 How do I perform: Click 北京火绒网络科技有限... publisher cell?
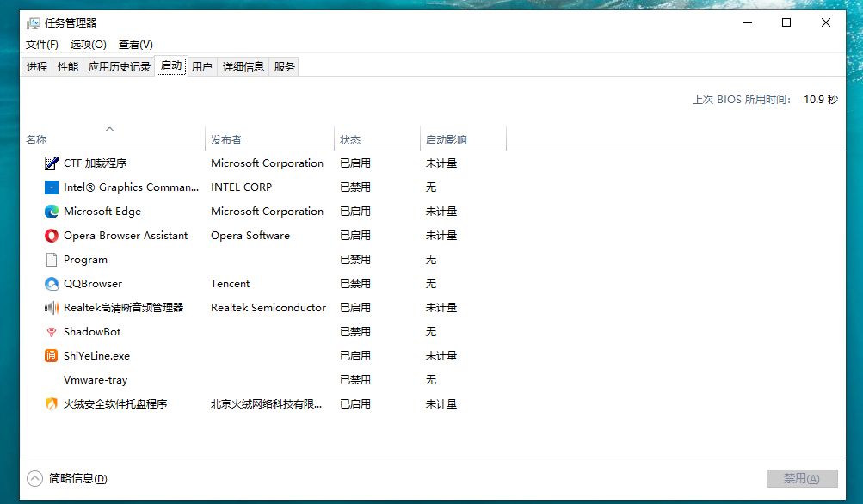[267, 404]
